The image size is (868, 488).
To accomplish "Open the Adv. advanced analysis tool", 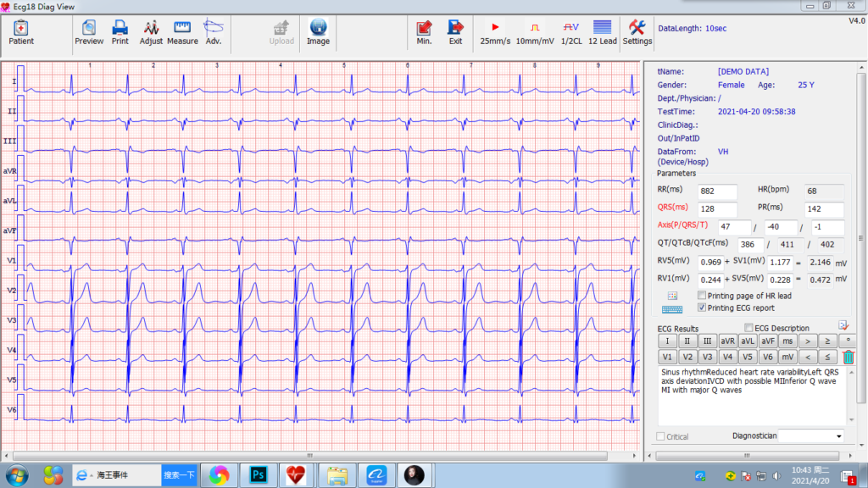I will click(x=214, y=33).
